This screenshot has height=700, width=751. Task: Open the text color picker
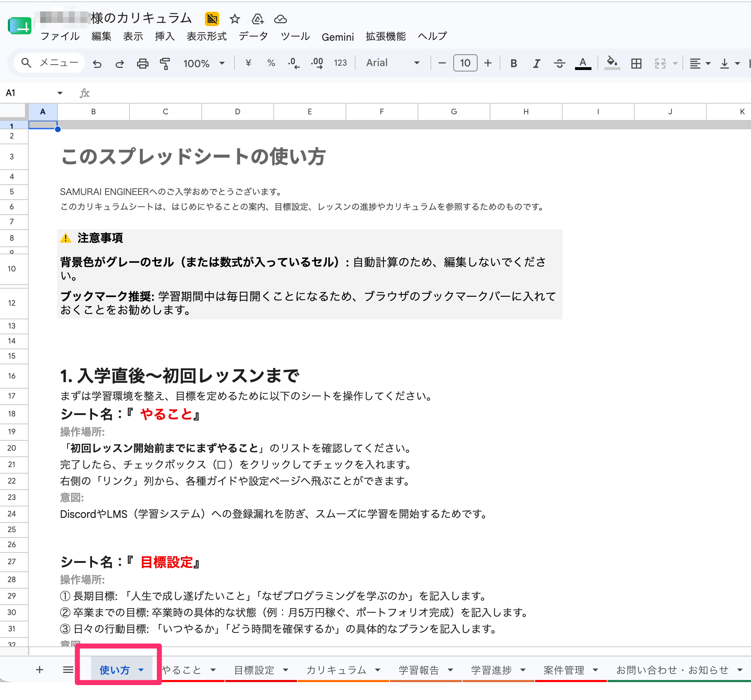(x=583, y=63)
